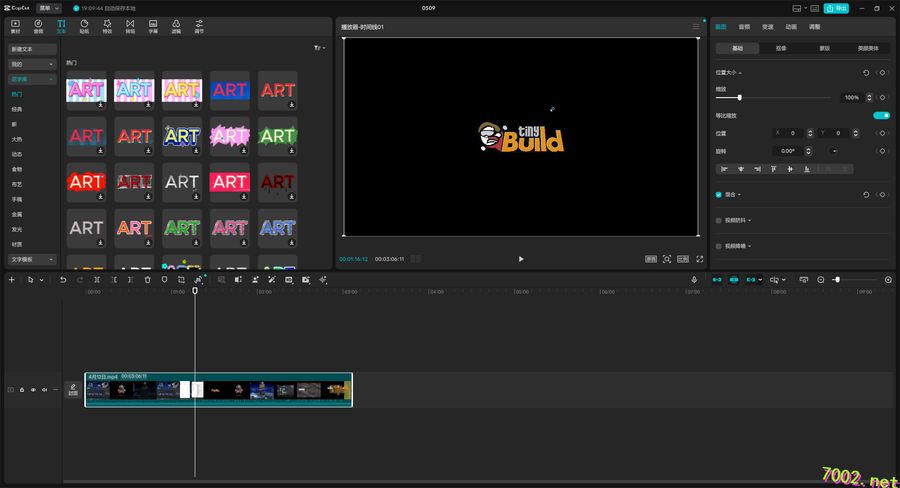Open the Cover button beside the track

73,390
